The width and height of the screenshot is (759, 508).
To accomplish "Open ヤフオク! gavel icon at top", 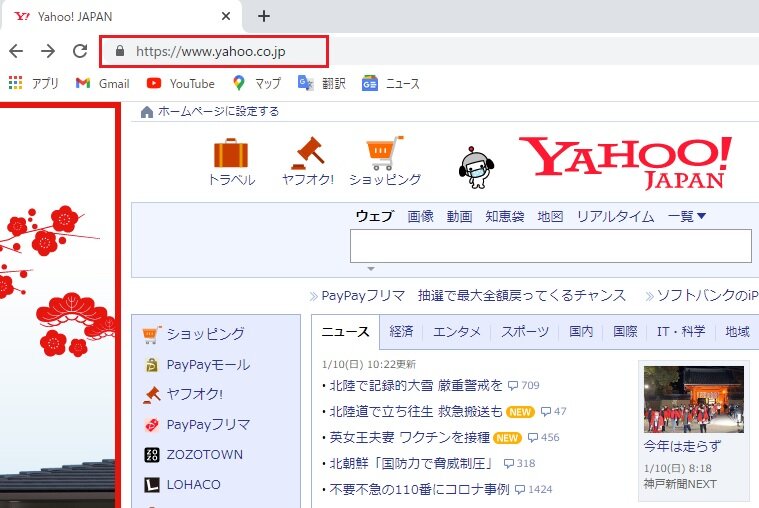I will pos(308,153).
